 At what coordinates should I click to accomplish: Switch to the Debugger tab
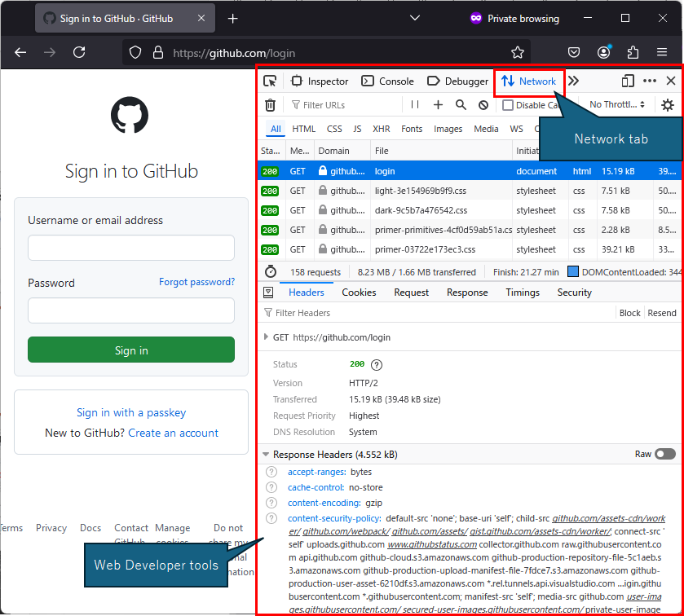tap(457, 81)
